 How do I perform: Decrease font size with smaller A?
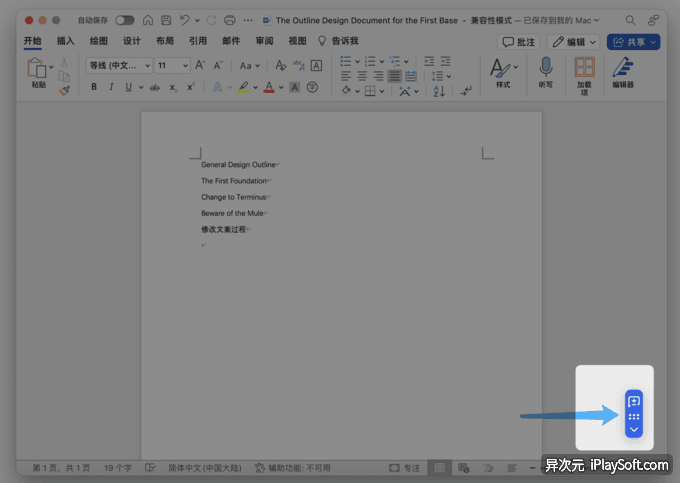[218, 65]
